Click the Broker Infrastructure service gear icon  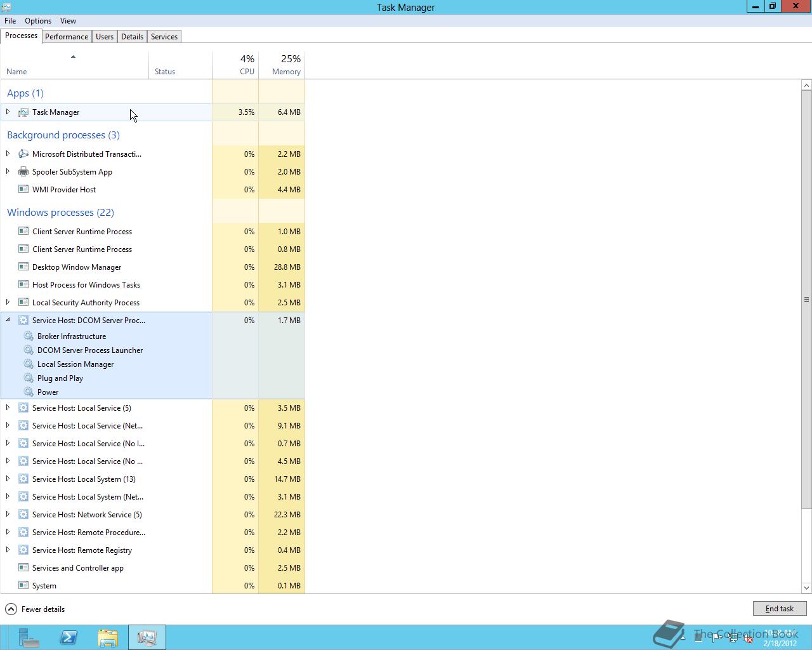(x=29, y=336)
